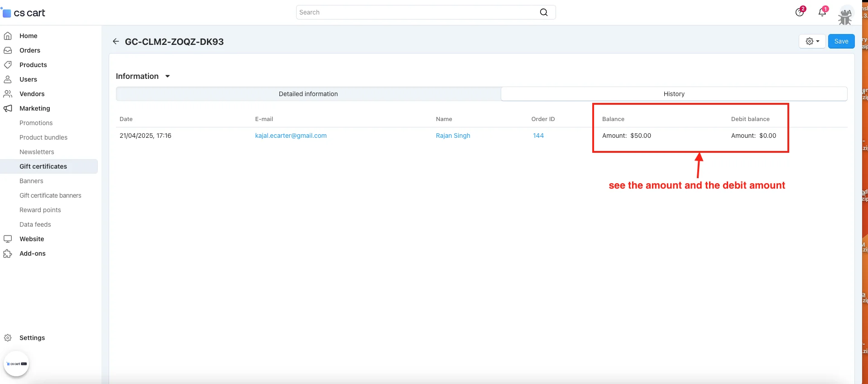Open Reward points in the sidebar

40,210
